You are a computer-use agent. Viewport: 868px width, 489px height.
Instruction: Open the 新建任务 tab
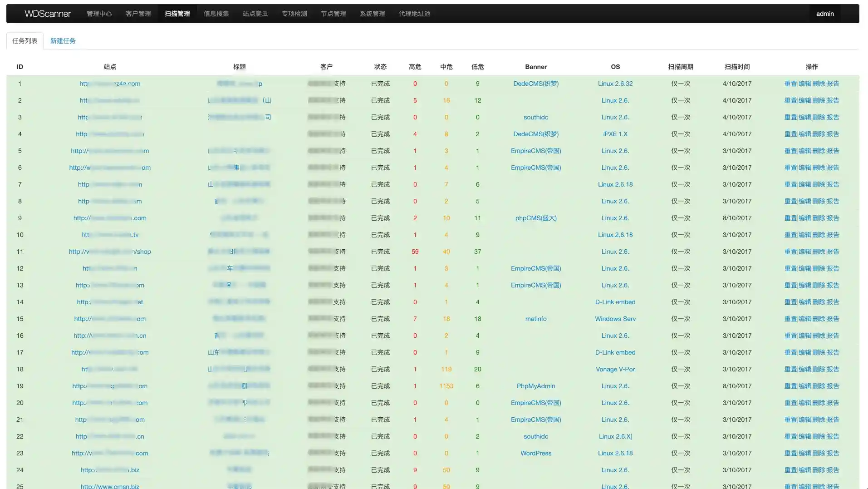pyautogui.click(x=63, y=41)
